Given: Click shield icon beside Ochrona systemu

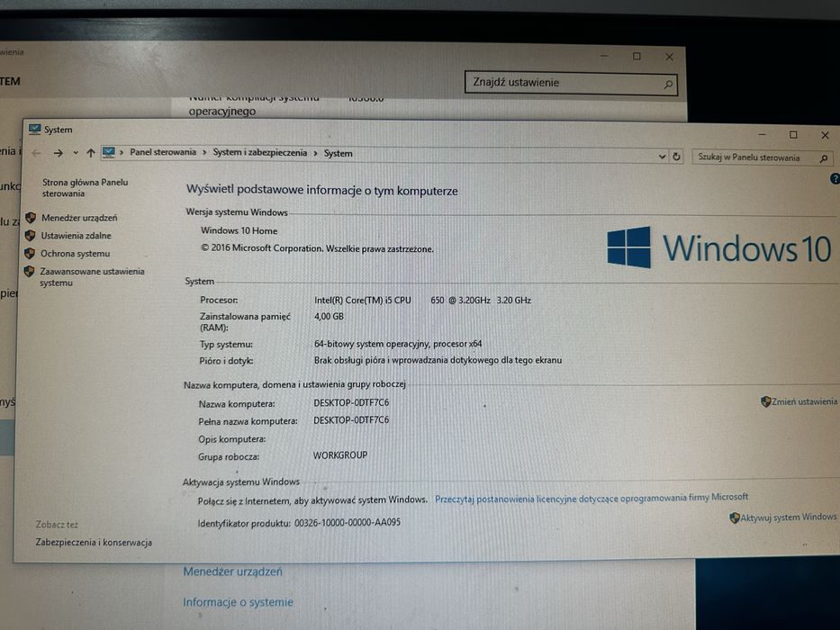Looking at the screenshot, I should click(x=30, y=253).
